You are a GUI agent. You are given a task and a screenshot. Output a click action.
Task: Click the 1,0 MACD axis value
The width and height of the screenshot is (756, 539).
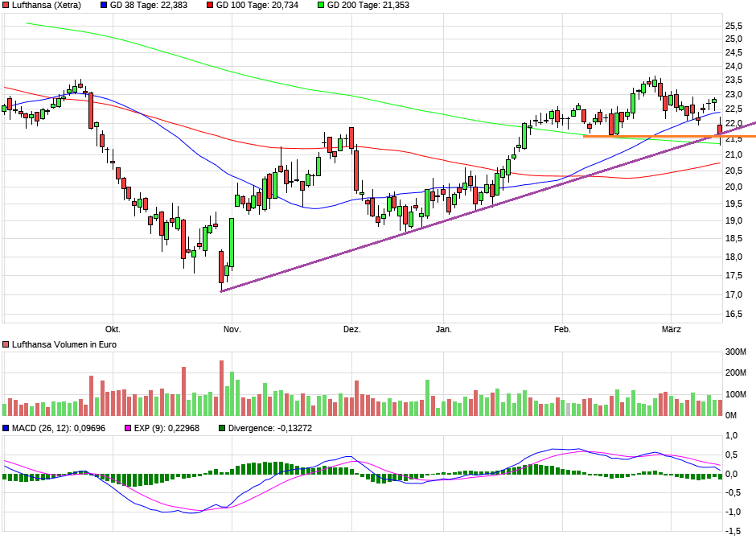pyautogui.click(x=731, y=436)
